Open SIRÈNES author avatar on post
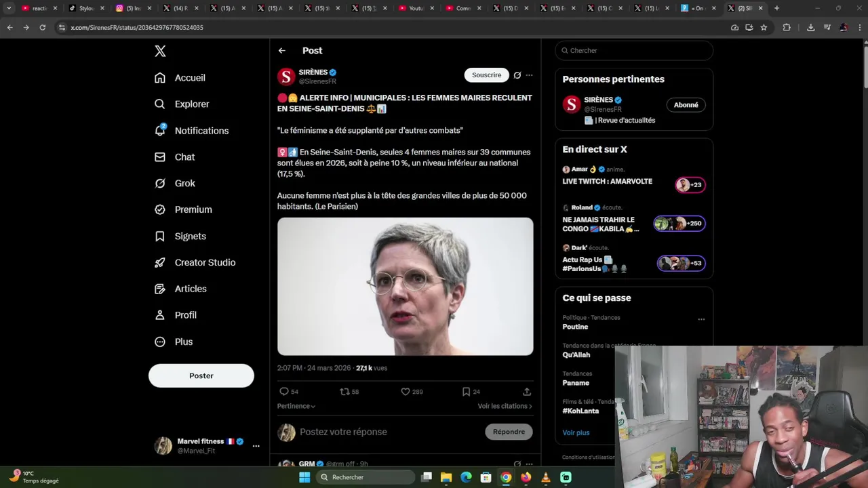 (286, 76)
